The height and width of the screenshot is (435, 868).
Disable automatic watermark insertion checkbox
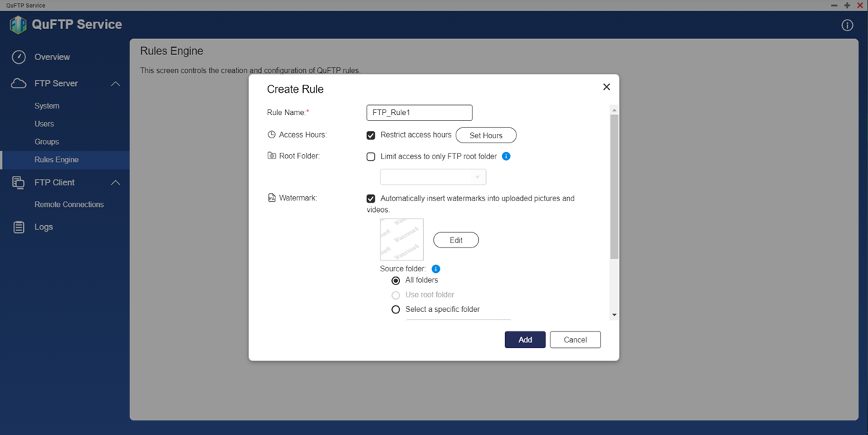371,198
